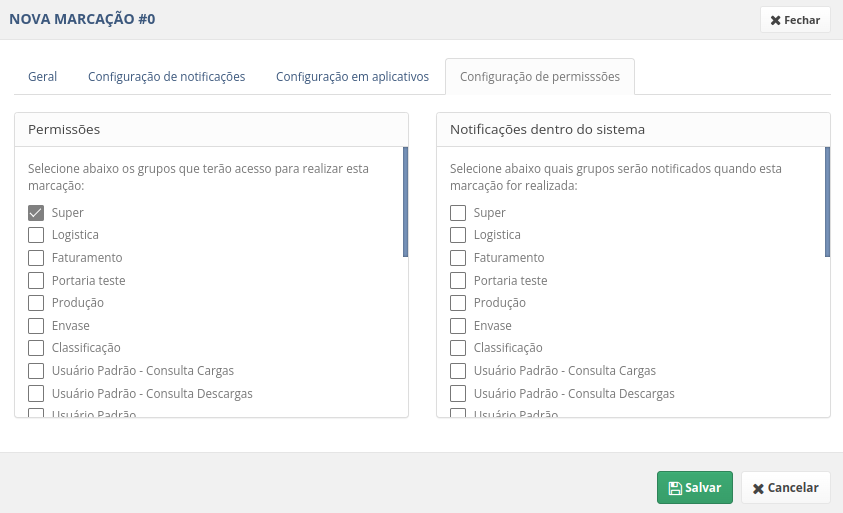Select Envase in Notificações dentro do sistema
The width and height of the screenshot is (843, 513).
(x=458, y=326)
